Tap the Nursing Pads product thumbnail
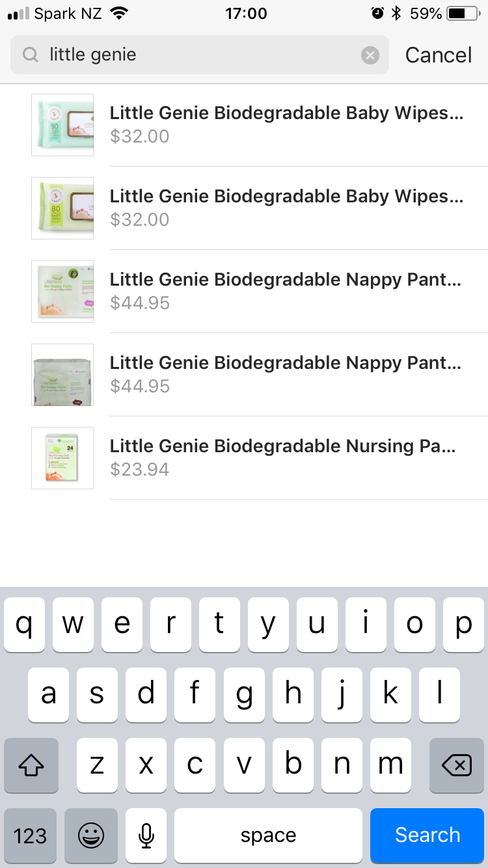Viewport: 488px width, 868px height. [62, 458]
